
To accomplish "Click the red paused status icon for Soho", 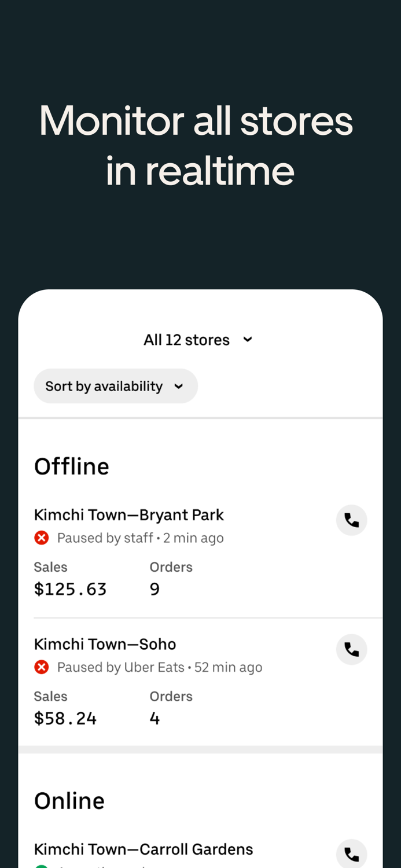I will (x=41, y=667).
